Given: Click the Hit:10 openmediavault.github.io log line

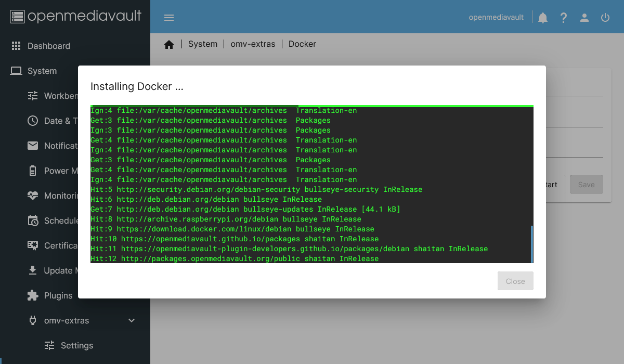Looking at the screenshot, I should point(235,239).
